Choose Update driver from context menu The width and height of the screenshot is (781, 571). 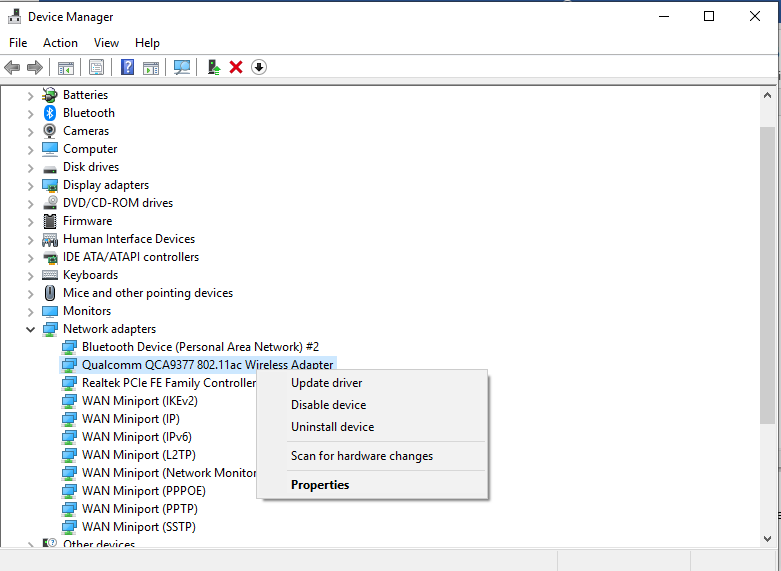tap(373, 383)
